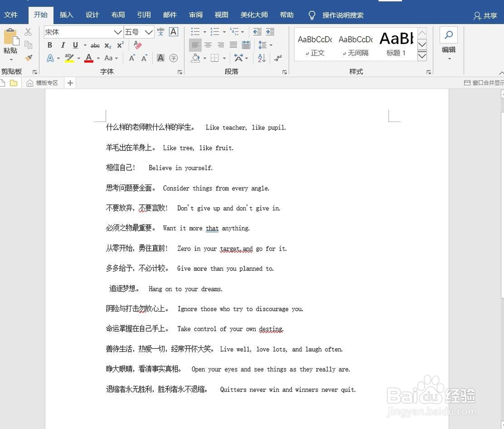Open the sort A-Z tool

(x=262, y=58)
